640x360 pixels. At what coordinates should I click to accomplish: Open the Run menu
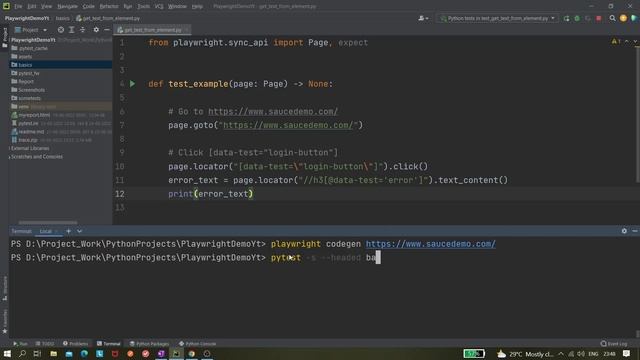[x=128, y=7]
